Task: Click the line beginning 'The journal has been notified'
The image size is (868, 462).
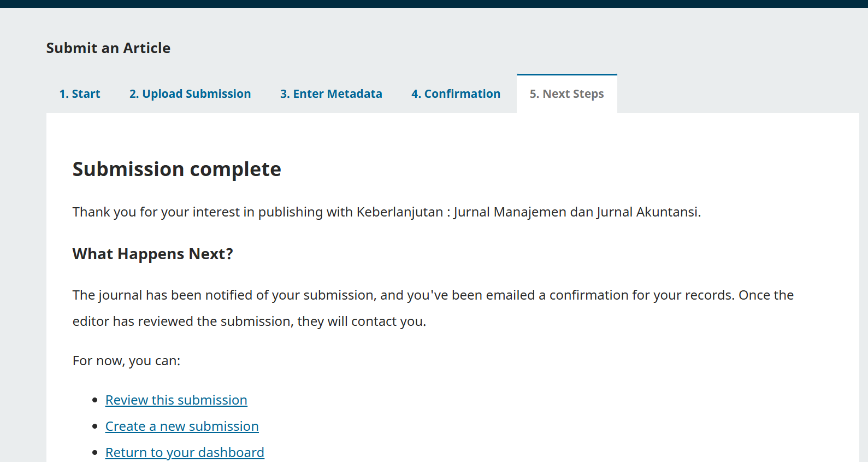Action: click(x=433, y=295)
